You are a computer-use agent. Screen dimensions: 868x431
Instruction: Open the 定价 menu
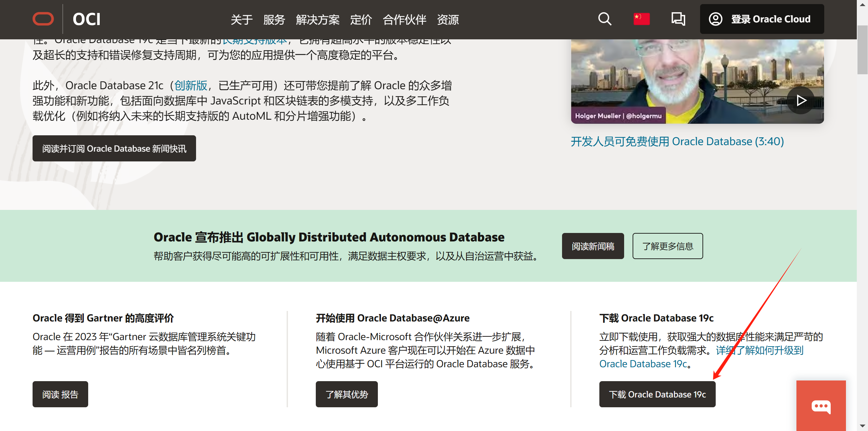361,20
